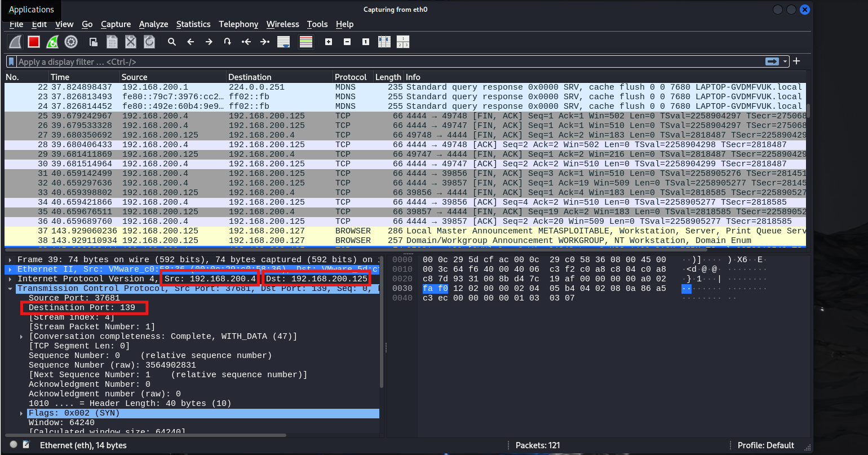868x455 pixels.
Task: Open the Tools menu
Action: coord(317,24)
